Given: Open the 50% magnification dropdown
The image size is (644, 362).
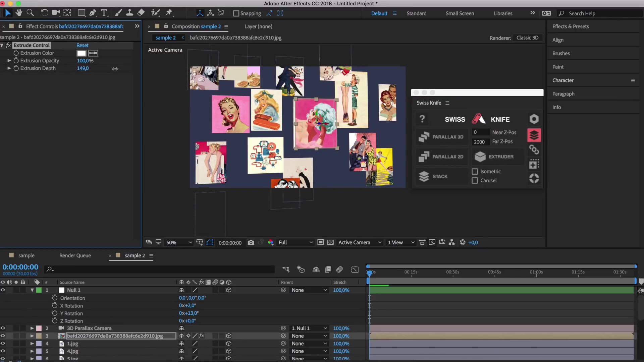Looking at the screenshot, I should [x=190, y=242].
